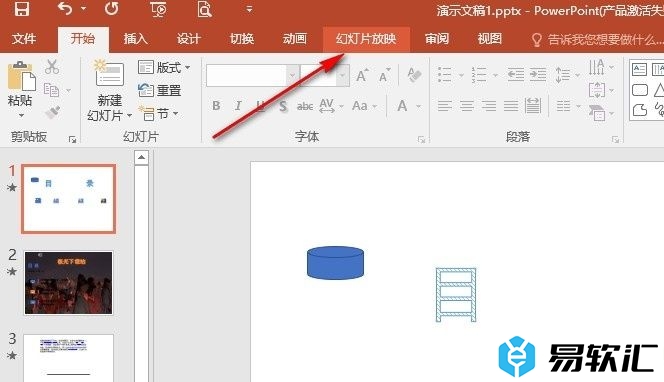Align text left
Image resolution: width=664 pixels, height=382 pixels.
click(x=445, y=105)
